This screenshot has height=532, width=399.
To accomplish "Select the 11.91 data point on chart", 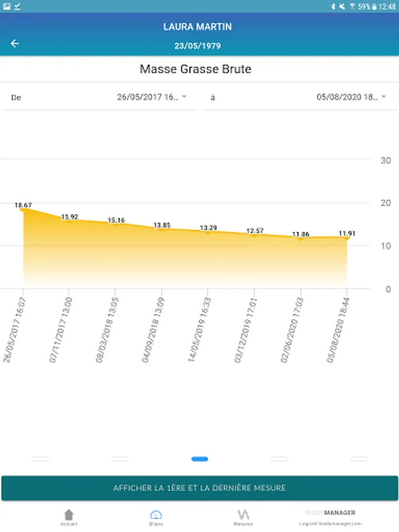I will [x=346, y=238].
